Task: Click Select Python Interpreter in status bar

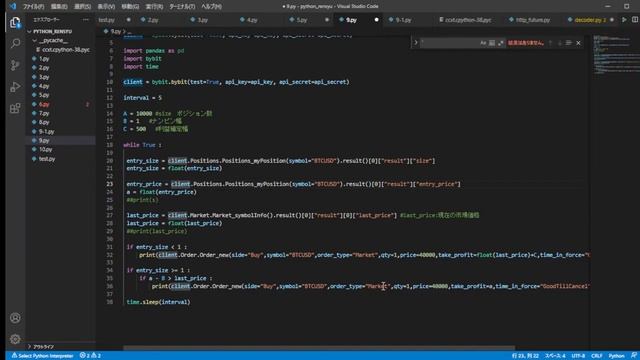Action: click(x=42, y=356)
